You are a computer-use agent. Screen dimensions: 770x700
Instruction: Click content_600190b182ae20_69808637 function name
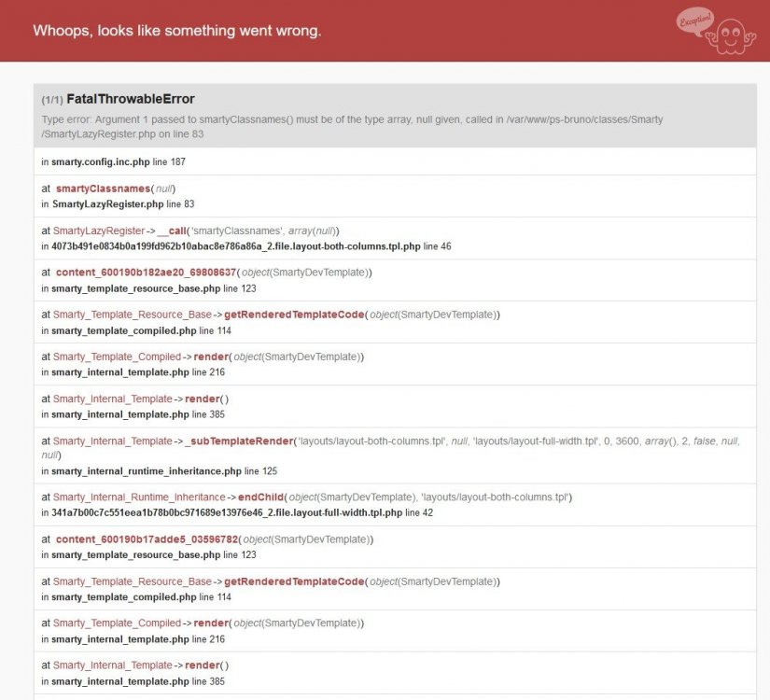tap(146, 273)
